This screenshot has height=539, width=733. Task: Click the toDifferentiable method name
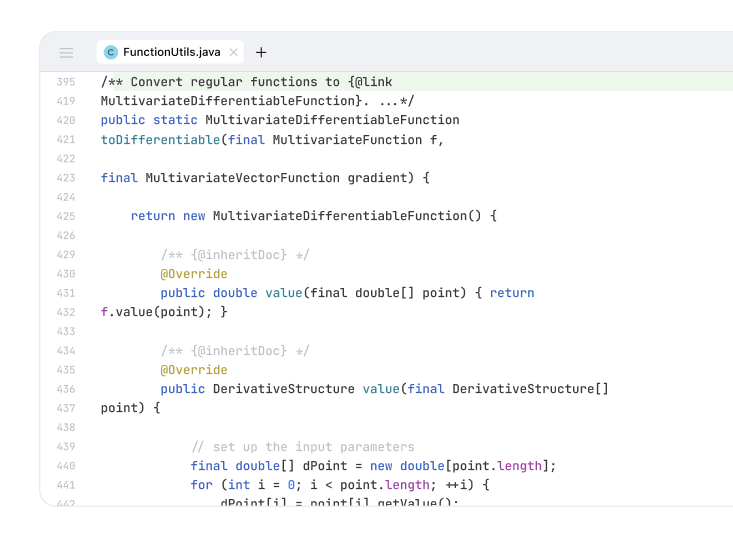161,140
